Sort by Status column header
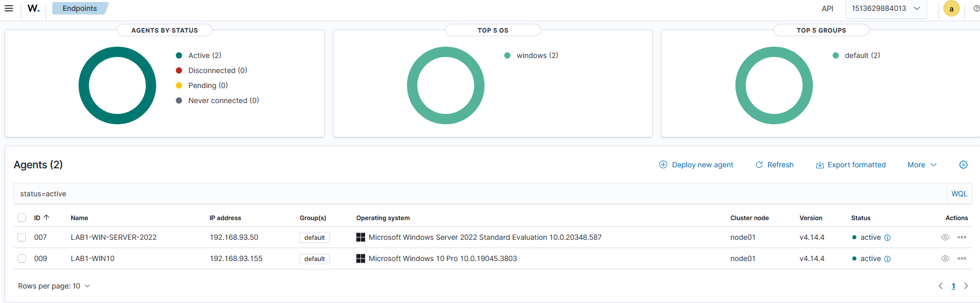Image resolution: width=980 pixels, height=303 pixels. click(x=861, y=218)
